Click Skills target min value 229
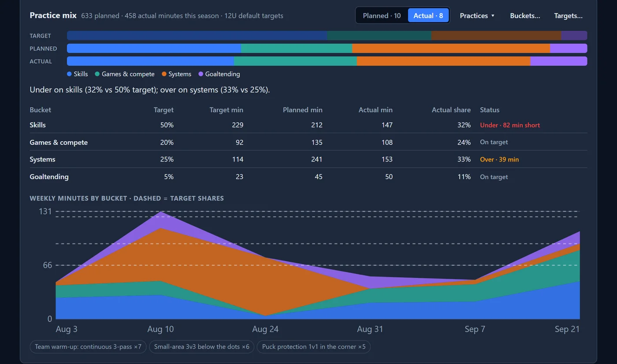617x364 pixels. click(x=238, y=125)
